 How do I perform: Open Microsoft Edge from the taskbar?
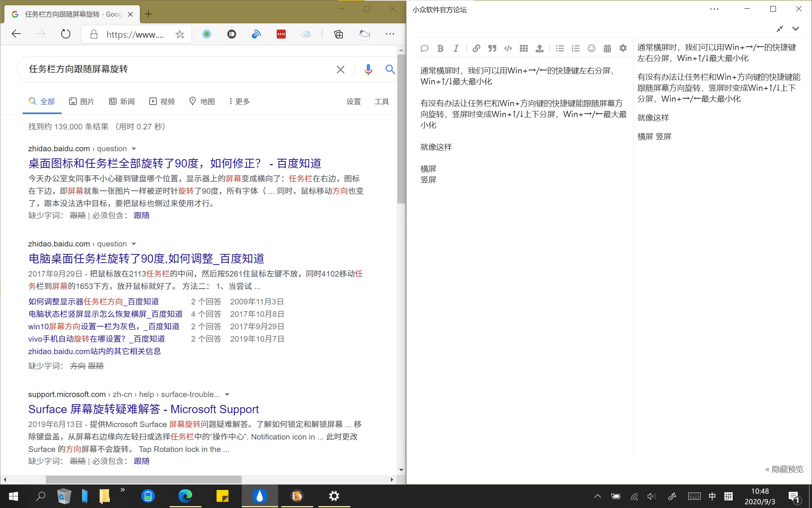(x=185, y=496)
